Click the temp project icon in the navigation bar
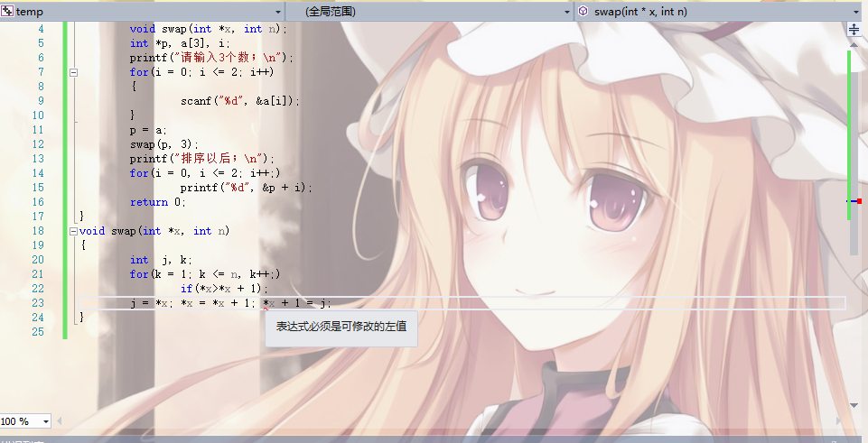Screen dimensions: 868x443 (7, 11)
